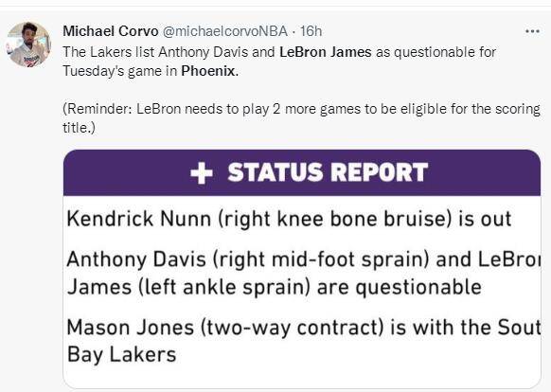Screen dimensions: 551x392
Task: Click the purple header bar of the image
Action: pyautogui.click(x=302, y=172)
